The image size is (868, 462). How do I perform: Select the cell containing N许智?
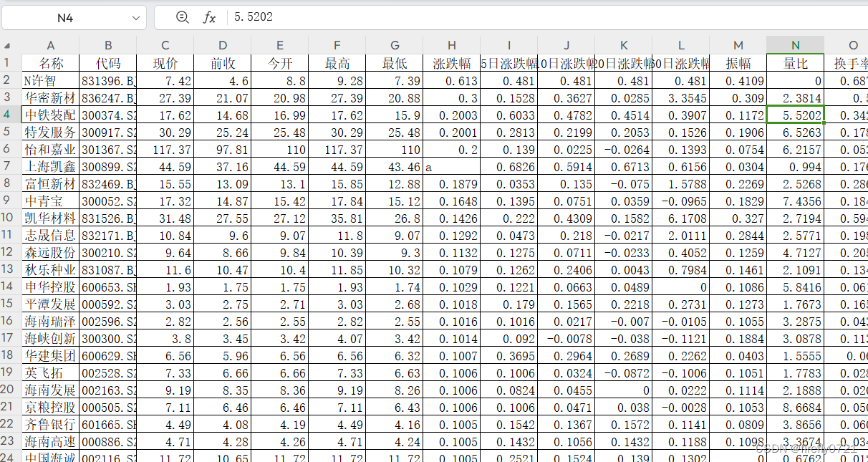pyautogui.click(x=51, y=80)
